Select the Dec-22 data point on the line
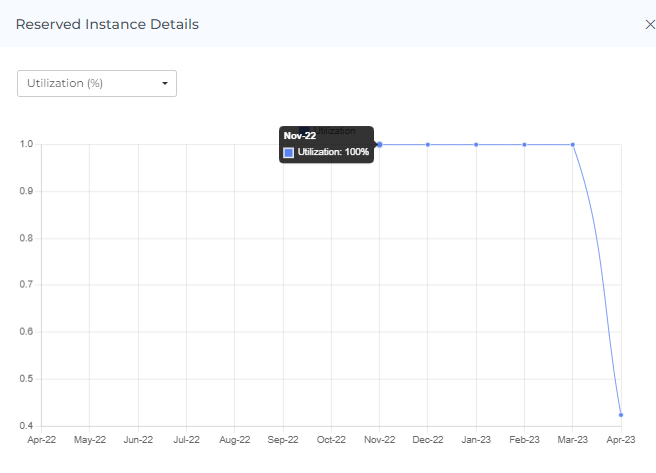 click(x=428, y=144)
